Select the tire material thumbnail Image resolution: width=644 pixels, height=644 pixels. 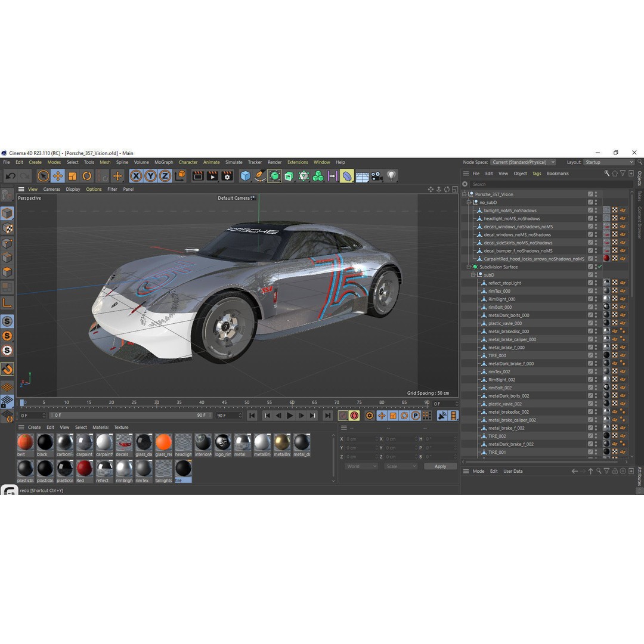click(183, 471)
